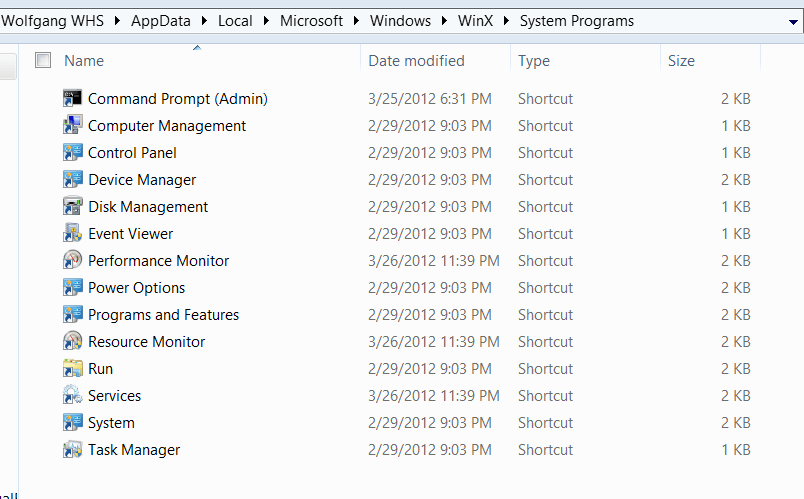Click the System Programs breadcrumb segment
Viewport: 804px width, 499px height.
point(577,21)
